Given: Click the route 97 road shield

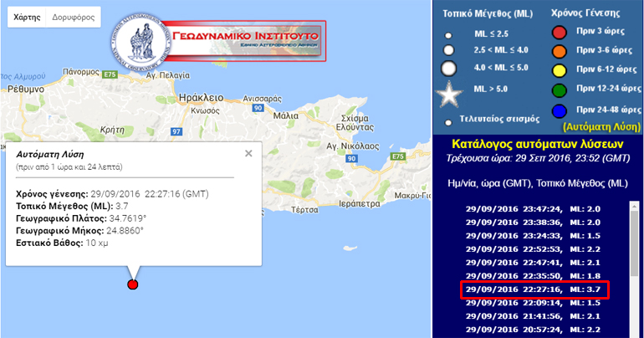Looking at the screenshot, I should click(176, 131).
